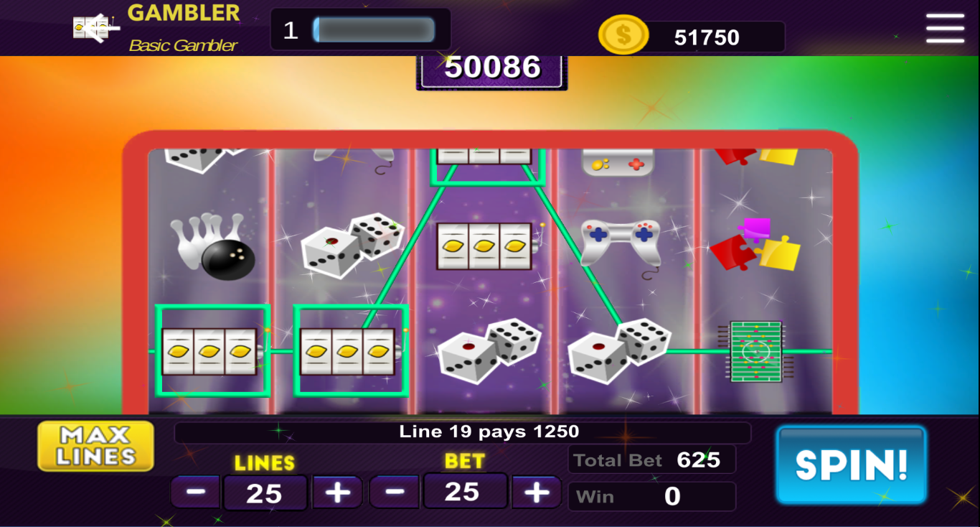The width and height of the screenshot is (980, 527).
Task: Tap the Basic Gambler title label
Action: 183,45
